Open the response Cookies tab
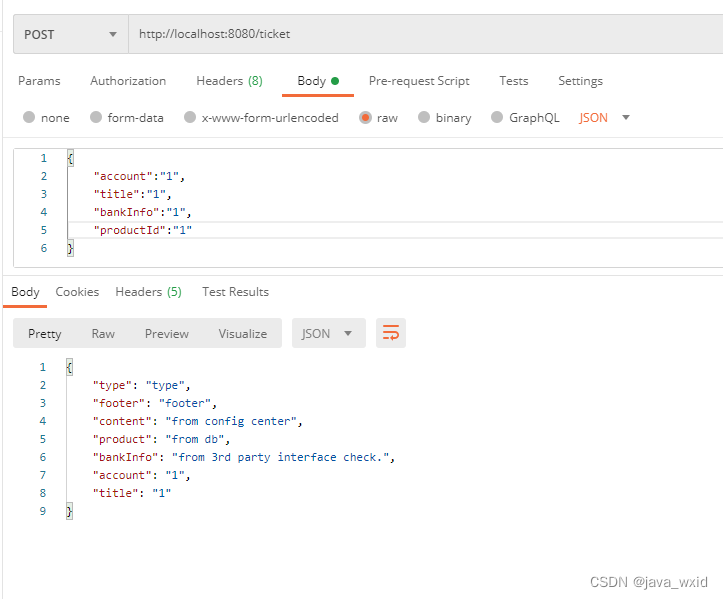 point(77,292)
